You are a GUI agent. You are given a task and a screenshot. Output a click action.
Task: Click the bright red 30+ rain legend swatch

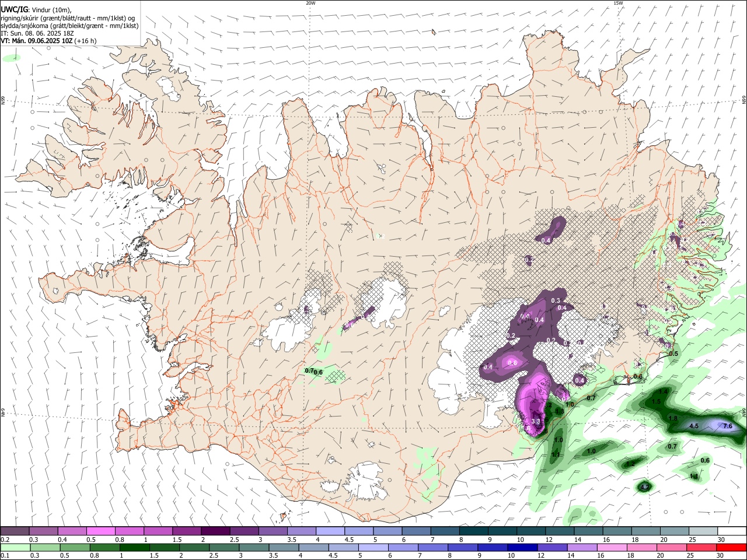coord(731,548)
